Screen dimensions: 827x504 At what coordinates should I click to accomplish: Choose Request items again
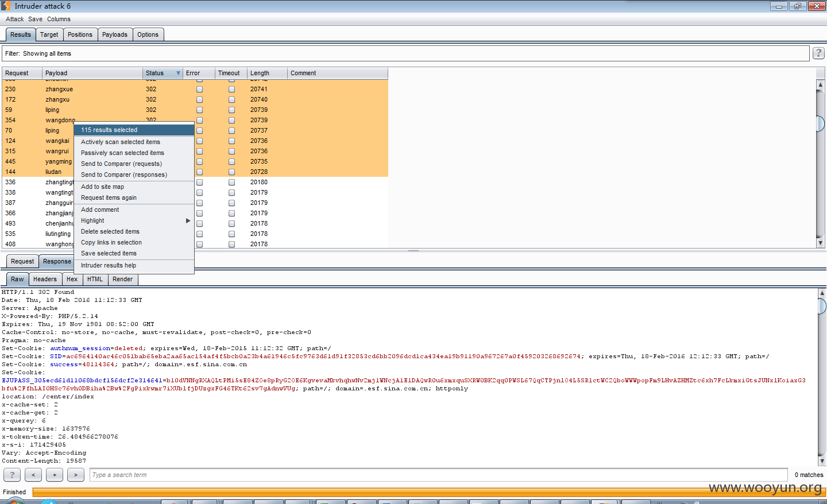(134, 197)
